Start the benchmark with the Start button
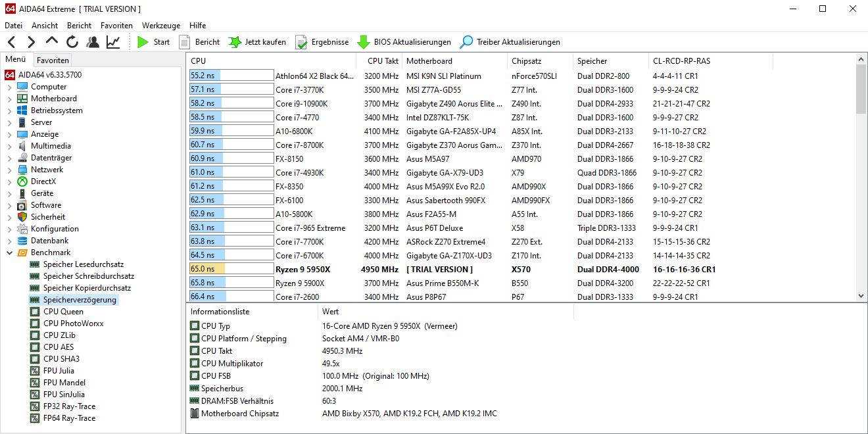Viewport: 868px width, 434px height. pos(153,42)
